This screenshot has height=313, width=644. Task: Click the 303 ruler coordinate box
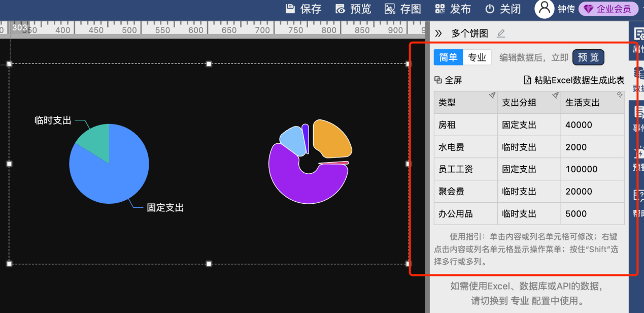19,27
